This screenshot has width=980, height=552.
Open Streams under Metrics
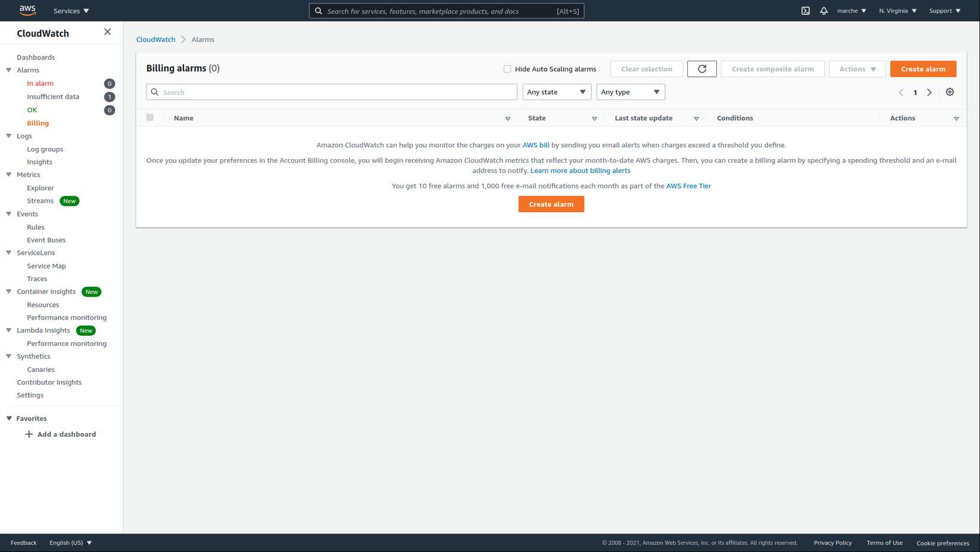point(40,201)
